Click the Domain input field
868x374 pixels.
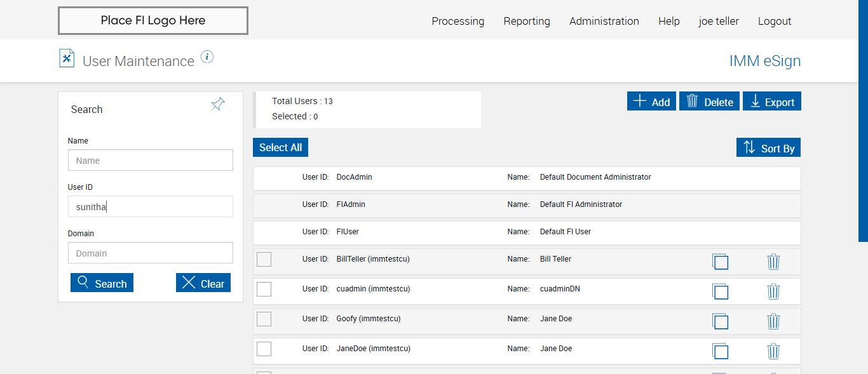point(151,253)
